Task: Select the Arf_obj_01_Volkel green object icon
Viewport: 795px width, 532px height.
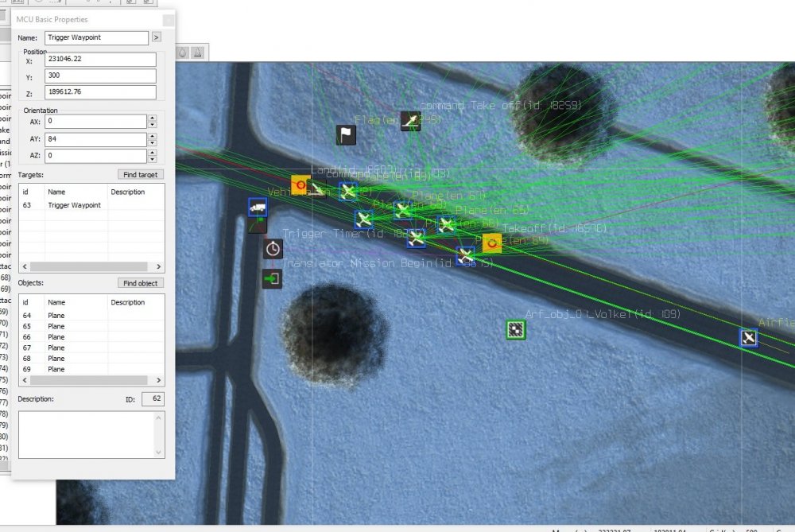Action: [514, 329]
